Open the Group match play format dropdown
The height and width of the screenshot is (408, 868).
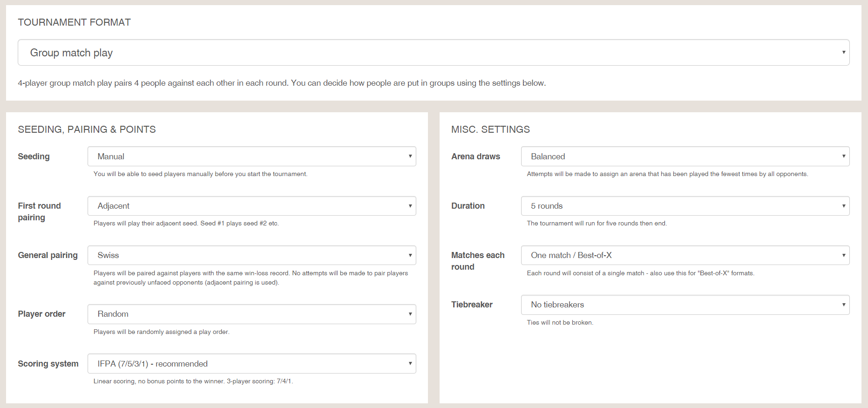coord(433,53)
